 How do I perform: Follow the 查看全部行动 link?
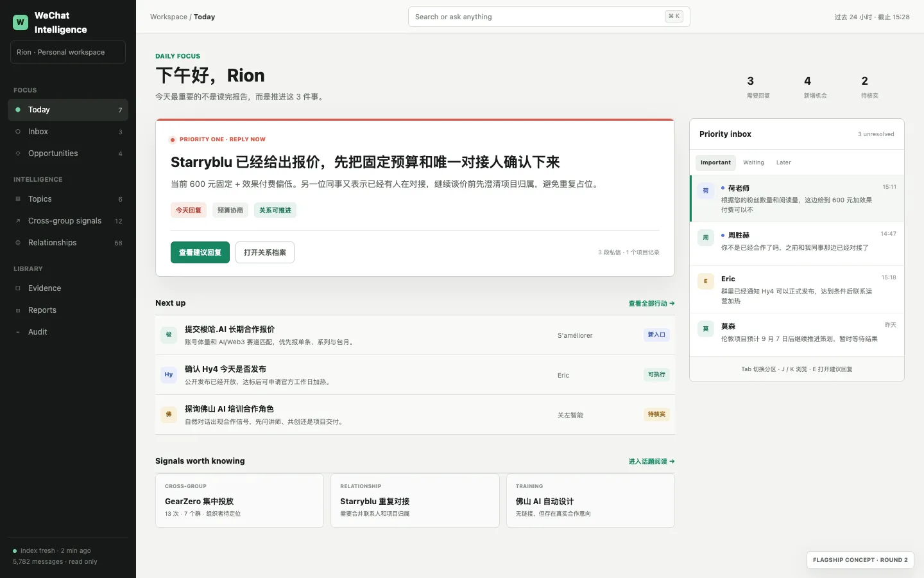click(651, 304)
